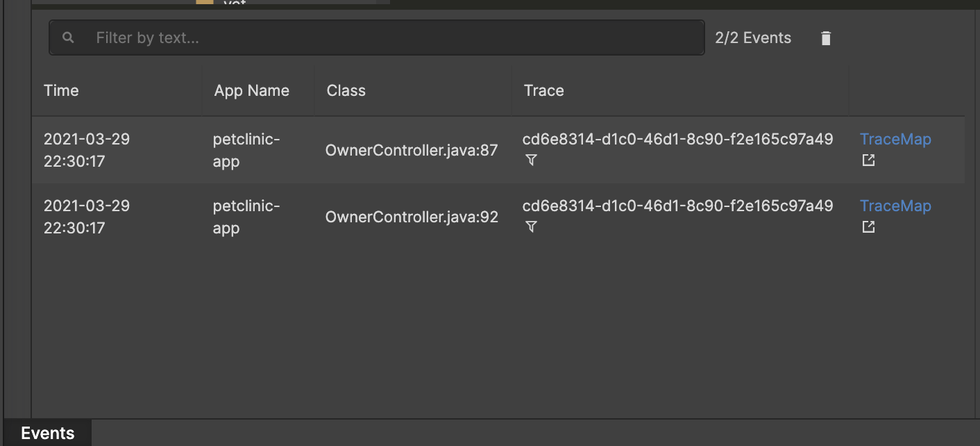
Task: Sort by the App Name column header
Action: (x=251, y=90)
